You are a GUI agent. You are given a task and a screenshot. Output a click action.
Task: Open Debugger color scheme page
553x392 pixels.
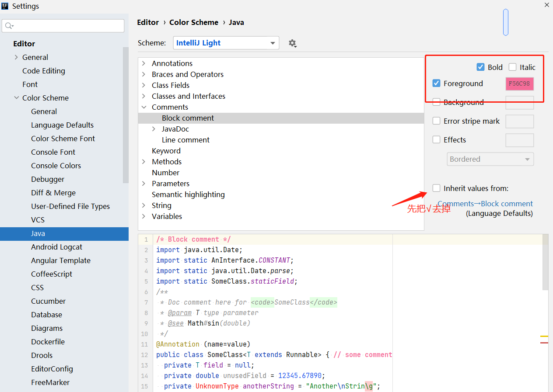[x=48, y=179]
